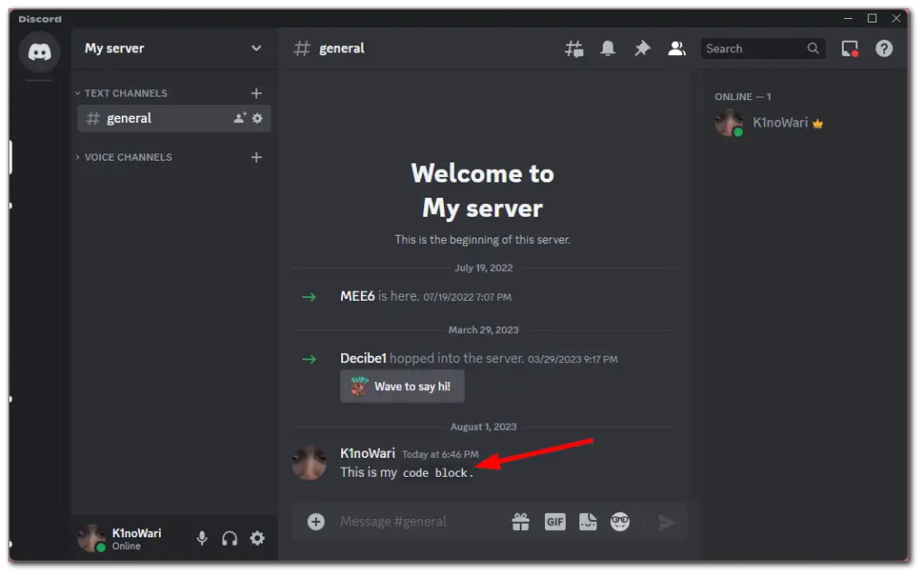The width and height of the screenshot is (924, 577).
Task: Open the gift Nitro menu
Action: pos(520,521)
